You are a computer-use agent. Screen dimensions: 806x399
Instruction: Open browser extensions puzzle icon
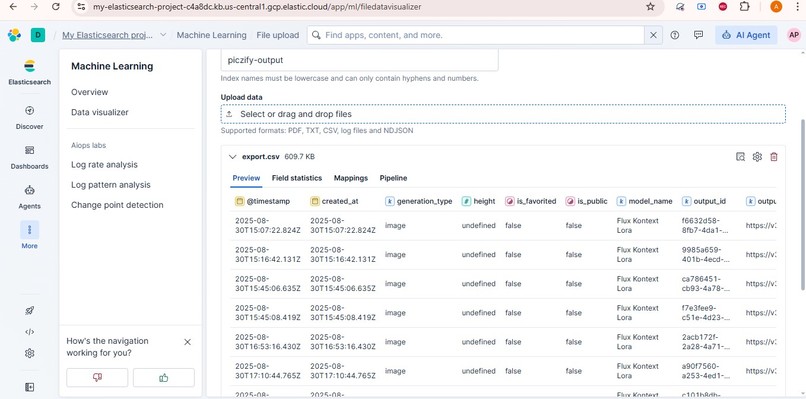point(744,7)
